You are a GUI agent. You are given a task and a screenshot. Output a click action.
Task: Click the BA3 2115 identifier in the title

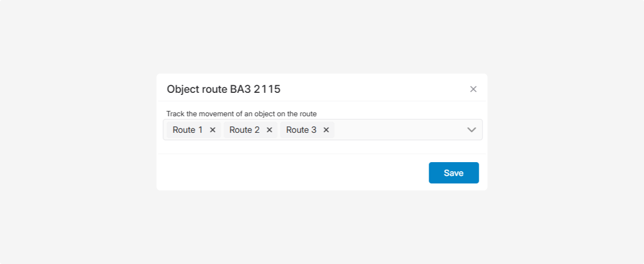click(x=255, y=89)
